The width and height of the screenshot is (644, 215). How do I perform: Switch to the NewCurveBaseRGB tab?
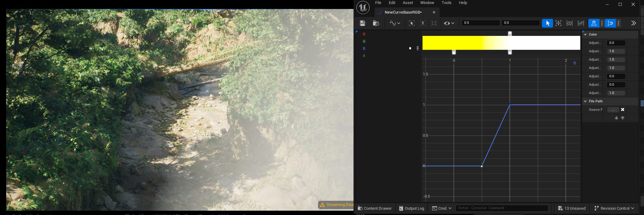click(x=403, y=12)
